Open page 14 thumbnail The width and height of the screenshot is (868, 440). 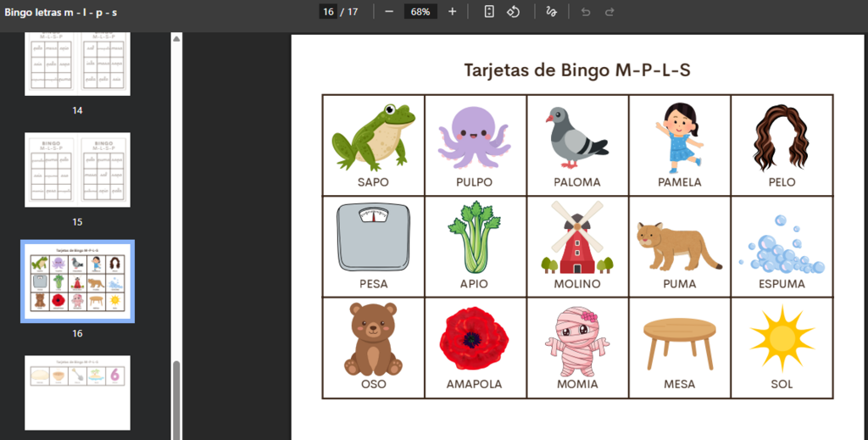pos(77,63)
